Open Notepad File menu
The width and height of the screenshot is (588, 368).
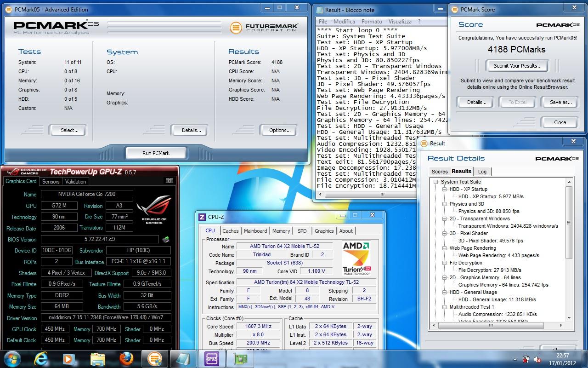point(323,22)
